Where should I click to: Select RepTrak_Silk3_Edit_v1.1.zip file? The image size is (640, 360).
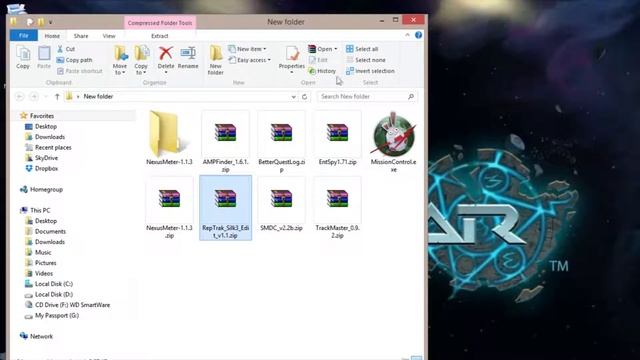225,208
